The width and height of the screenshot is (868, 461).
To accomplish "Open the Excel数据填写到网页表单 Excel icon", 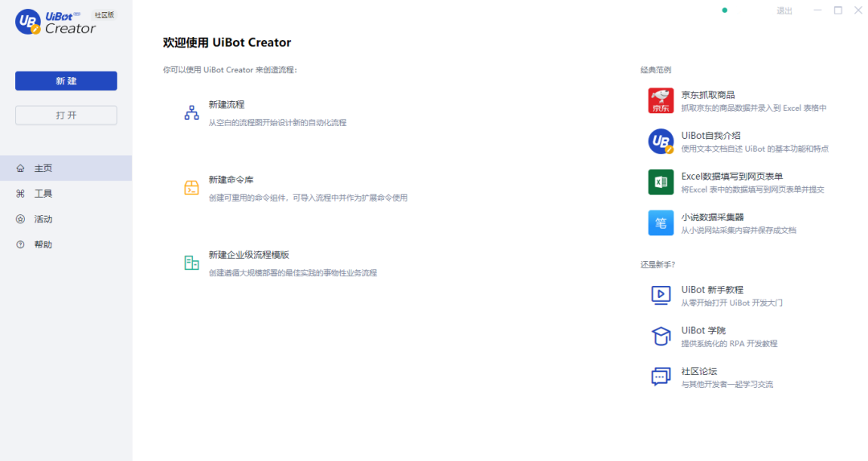I will click(661, 182).
